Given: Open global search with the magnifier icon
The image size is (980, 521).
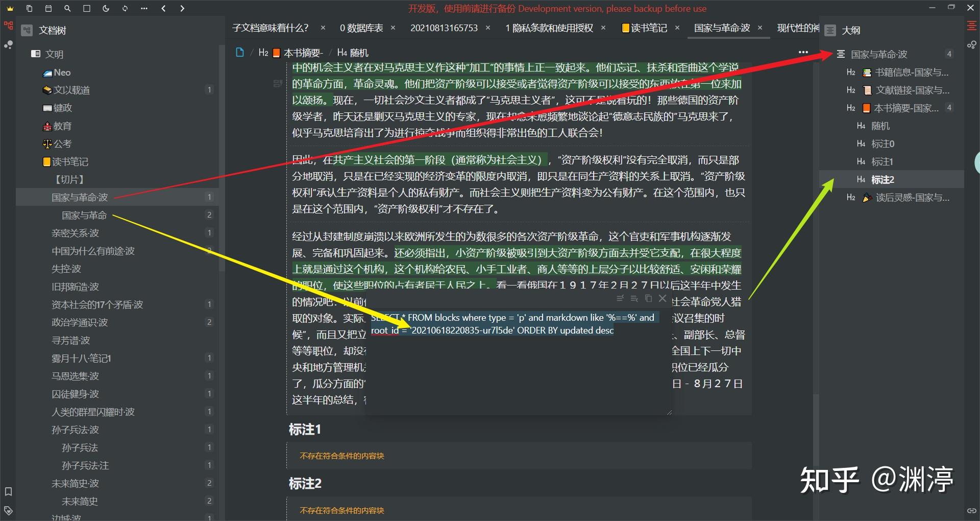Looking at the screenshot, I should point(68,8).
